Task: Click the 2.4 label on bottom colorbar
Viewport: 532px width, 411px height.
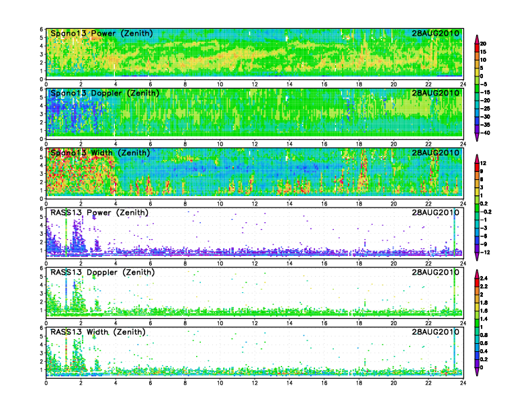Action: (x=484, y=279)
